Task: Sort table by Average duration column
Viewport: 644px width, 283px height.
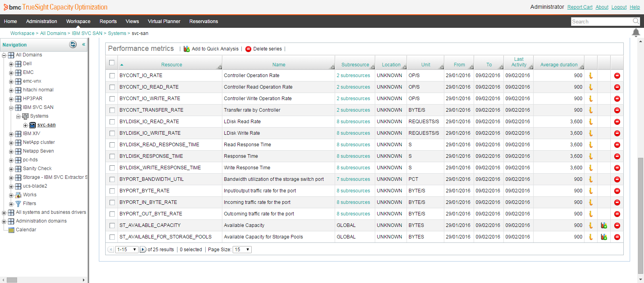Action: click(559, 65)
